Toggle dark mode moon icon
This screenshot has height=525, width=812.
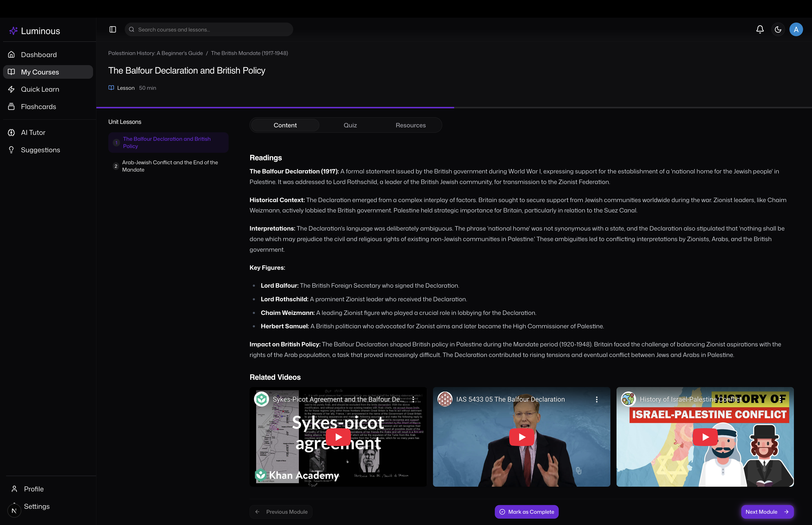coord(778,30)
